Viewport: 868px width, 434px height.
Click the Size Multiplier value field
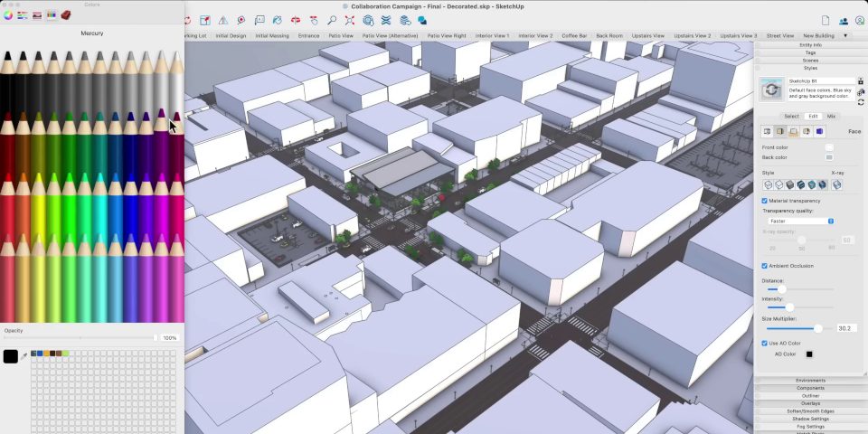846,328
